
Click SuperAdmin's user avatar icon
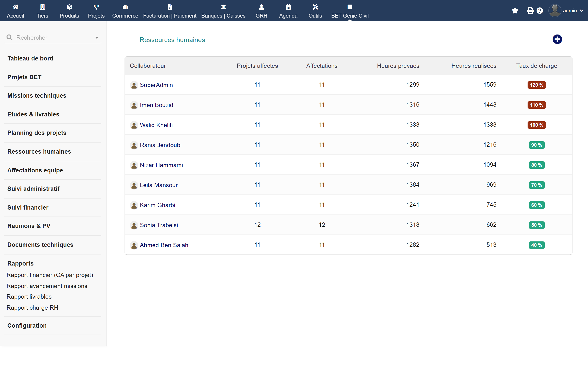134,85
